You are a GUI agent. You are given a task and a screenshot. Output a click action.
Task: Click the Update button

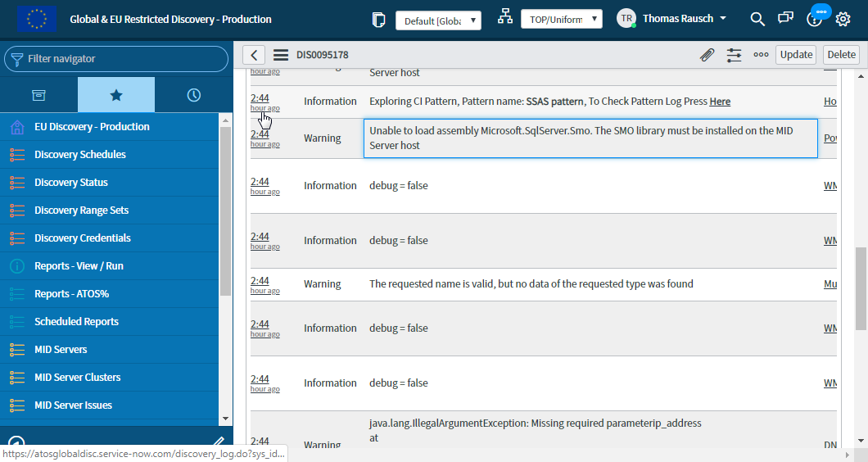pyautogui.click(x=796, y=55)
